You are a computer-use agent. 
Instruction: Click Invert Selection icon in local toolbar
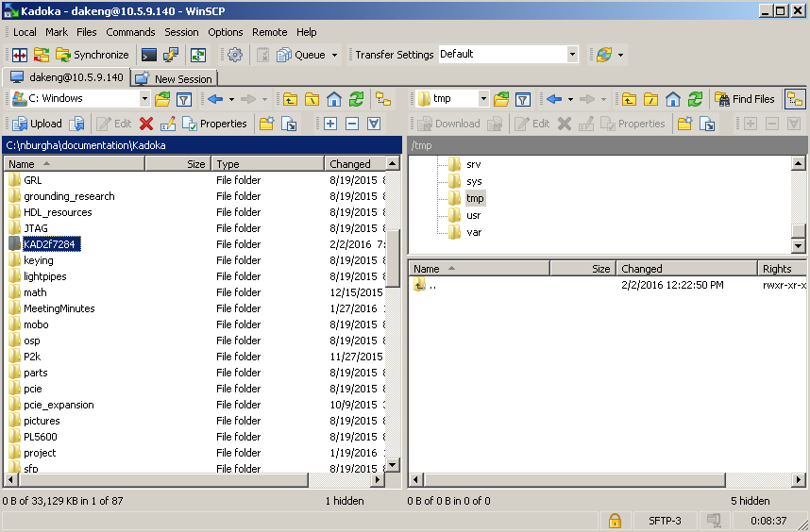pyautogui.click(x=374, y=124)
